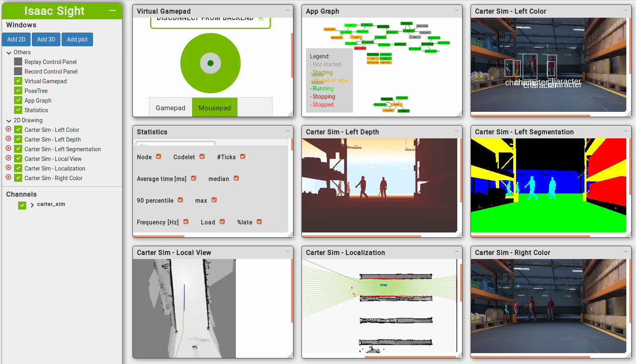Viewport: 636px width, 364px height.
Task: Toggle the Node column checkbox in Statistics
Action: pos(159,156)
